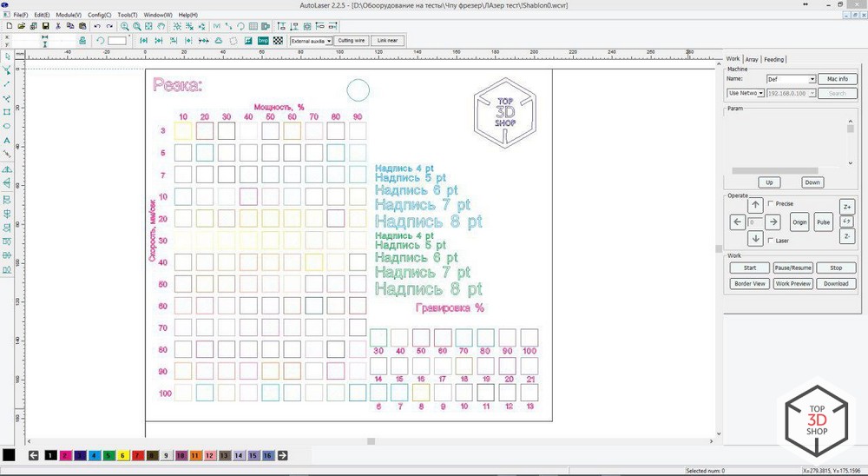Screen dimensions: 868x476
Task: Select yellow color swatch number 6
Action: [123, 455]
